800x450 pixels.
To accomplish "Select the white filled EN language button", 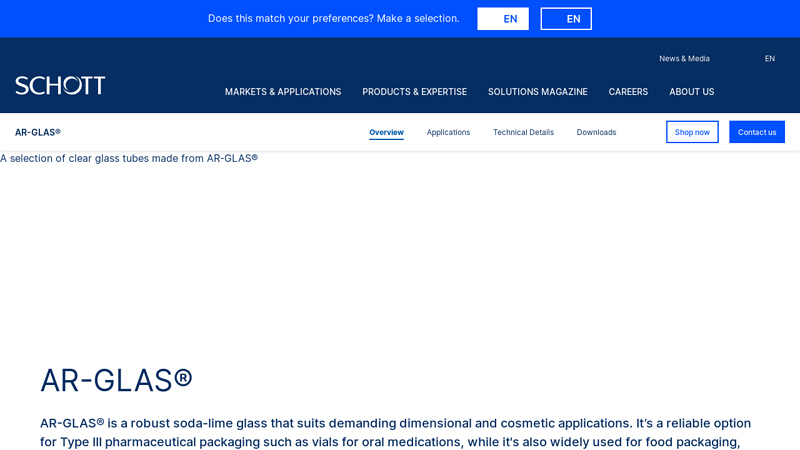I will pyautogui.click(x=503, y=19).
